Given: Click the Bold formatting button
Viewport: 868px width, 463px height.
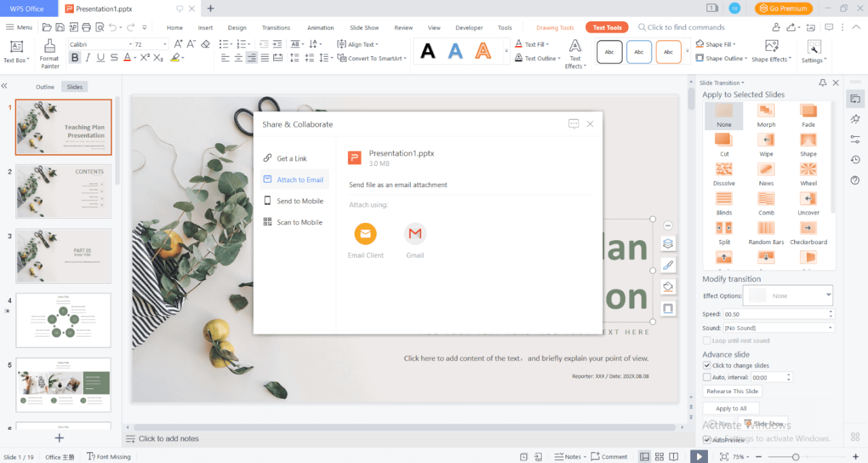Looking at the screenshot, I should (x=75, y=58).
